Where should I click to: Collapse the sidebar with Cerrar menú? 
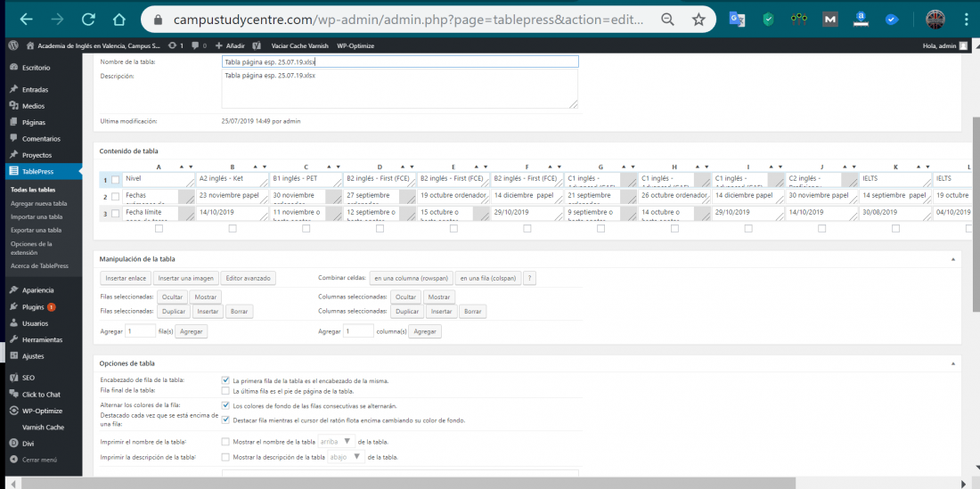pos(41,460)
